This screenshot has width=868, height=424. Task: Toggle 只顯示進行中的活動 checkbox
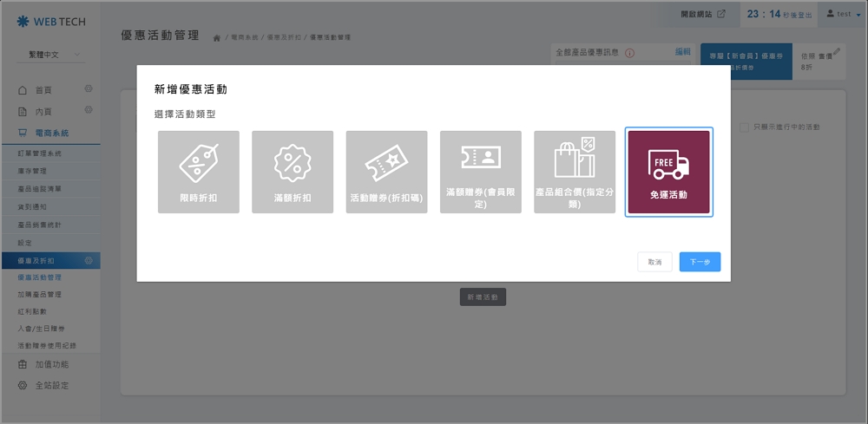(745, 127)
